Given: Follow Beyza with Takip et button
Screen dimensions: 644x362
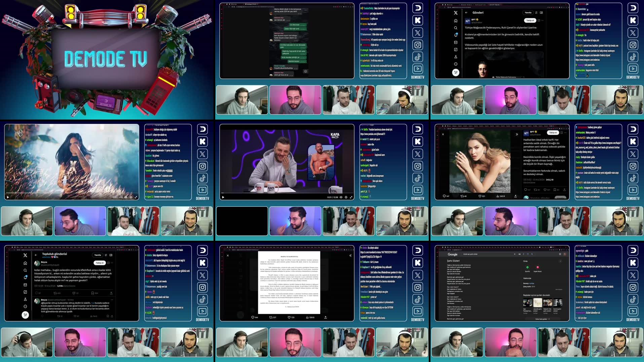Looking at the screenshot, I should click(x=100, y=263).
